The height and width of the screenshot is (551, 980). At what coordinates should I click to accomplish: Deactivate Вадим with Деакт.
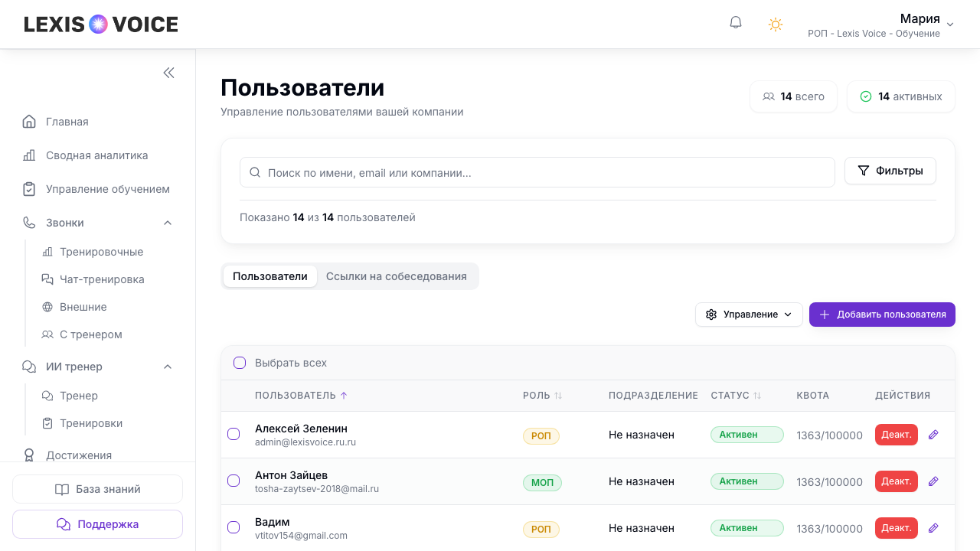click(x=897, y=528)
